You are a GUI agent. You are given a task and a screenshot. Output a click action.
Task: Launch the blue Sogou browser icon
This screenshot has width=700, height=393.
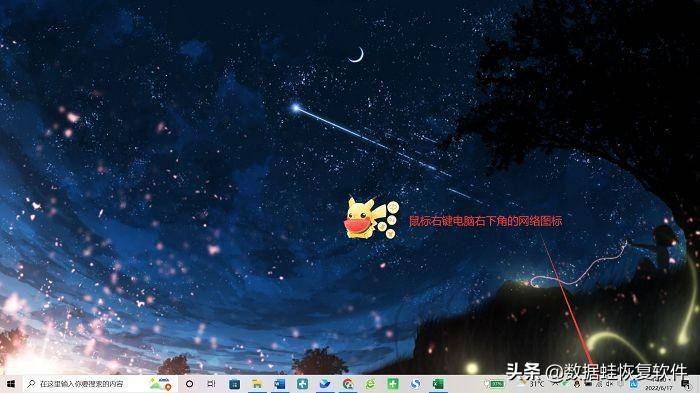(416, 384)
